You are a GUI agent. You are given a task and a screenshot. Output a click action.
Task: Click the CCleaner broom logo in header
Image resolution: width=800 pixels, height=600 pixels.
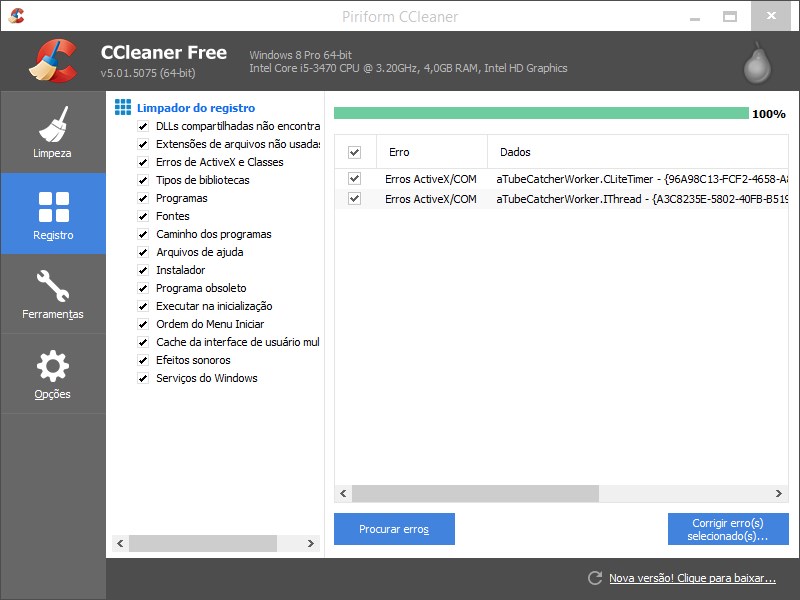click(x=53, y=61)
